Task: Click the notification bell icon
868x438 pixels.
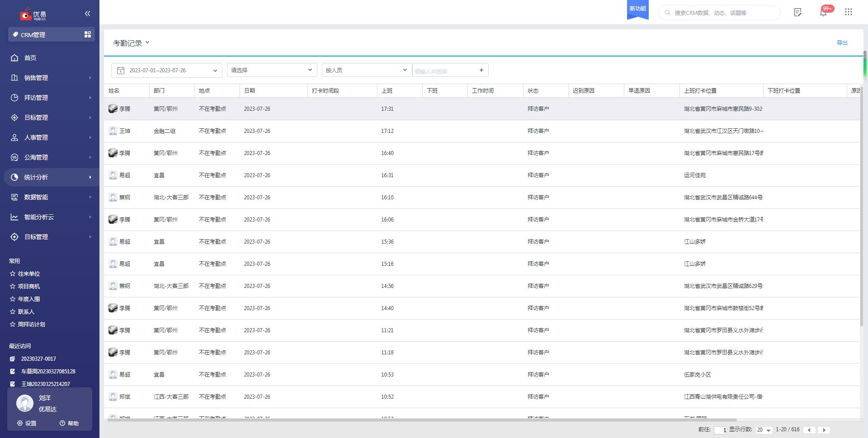Action: 823,13
